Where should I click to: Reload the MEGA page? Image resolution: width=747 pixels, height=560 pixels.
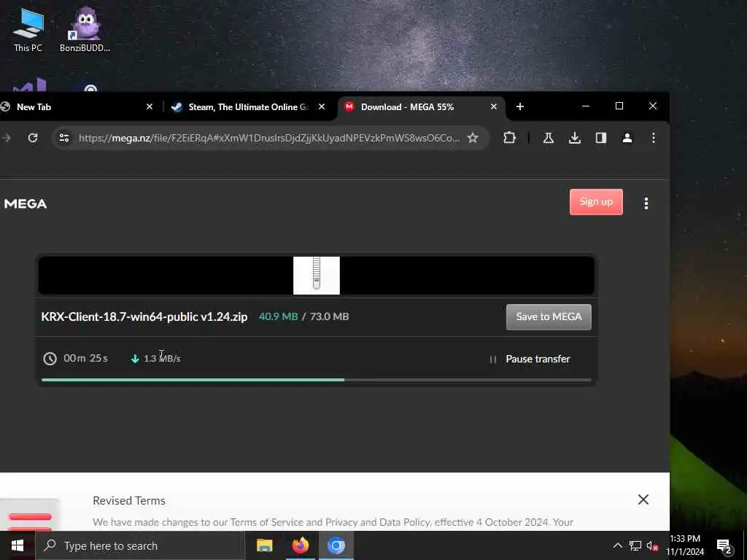[32, 138]
